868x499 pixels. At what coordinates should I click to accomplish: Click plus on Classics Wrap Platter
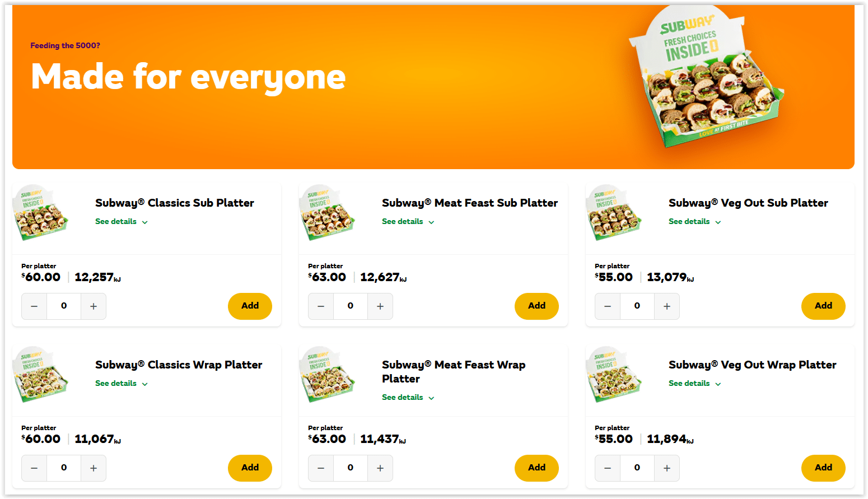pyautogui.click(x=94, y=468)
